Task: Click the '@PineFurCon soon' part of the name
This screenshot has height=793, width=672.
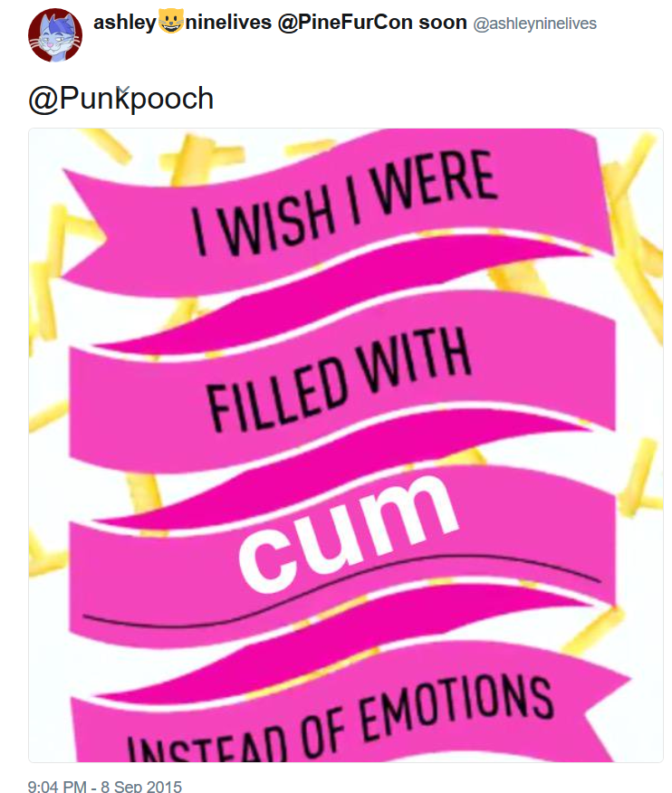Action: tap(372, 23)
